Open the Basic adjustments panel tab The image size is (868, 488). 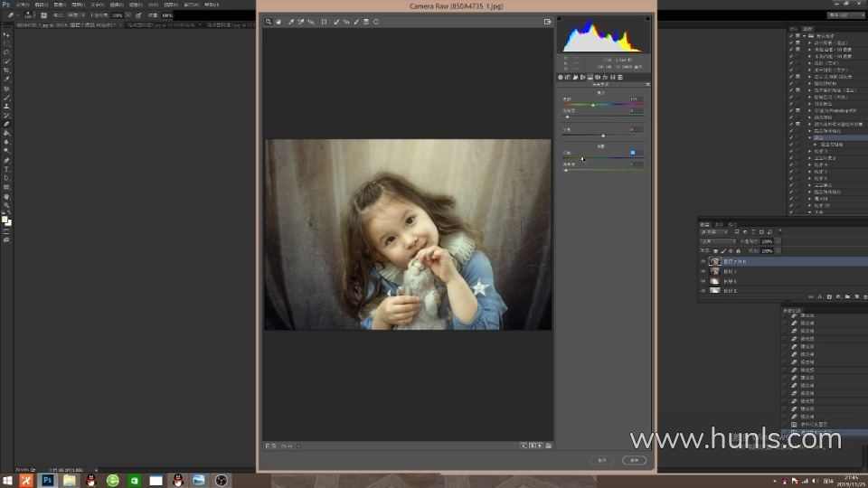click(561, 77)
